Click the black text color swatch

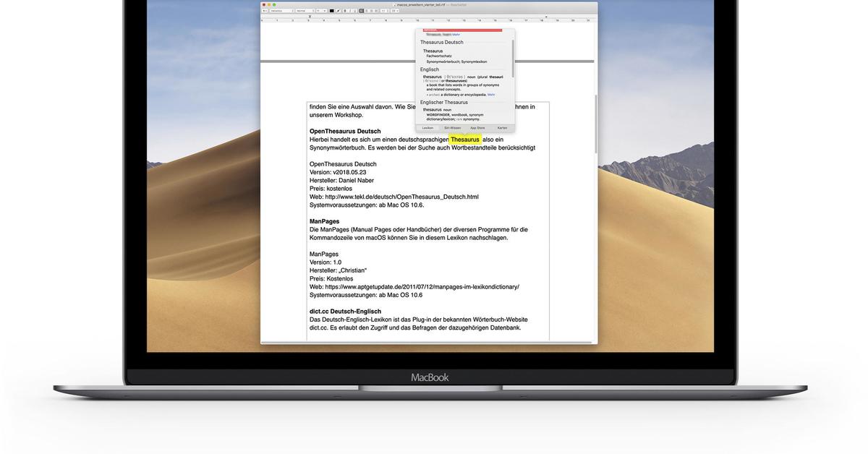(332, 11)
